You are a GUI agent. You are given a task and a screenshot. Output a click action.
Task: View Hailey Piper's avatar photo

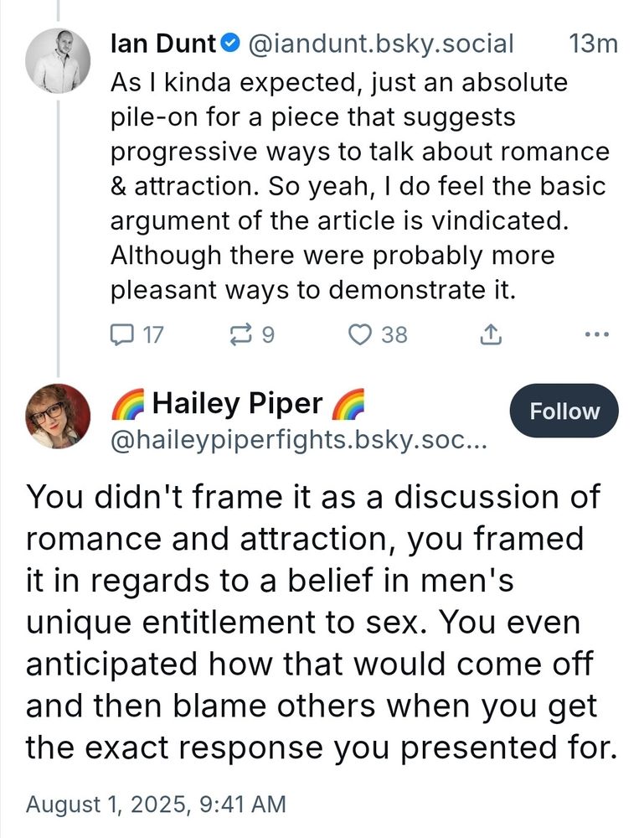point(58,416)
